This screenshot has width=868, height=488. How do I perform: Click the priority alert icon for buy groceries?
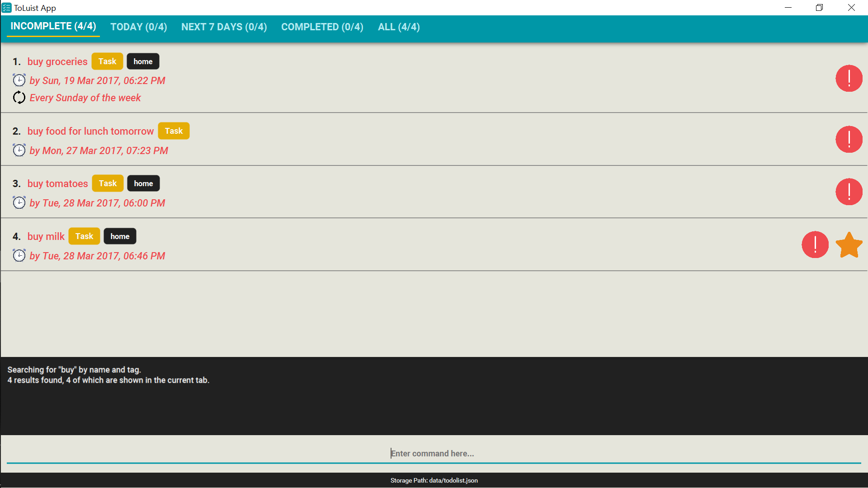pyautogui.click(x=848, y=79)
